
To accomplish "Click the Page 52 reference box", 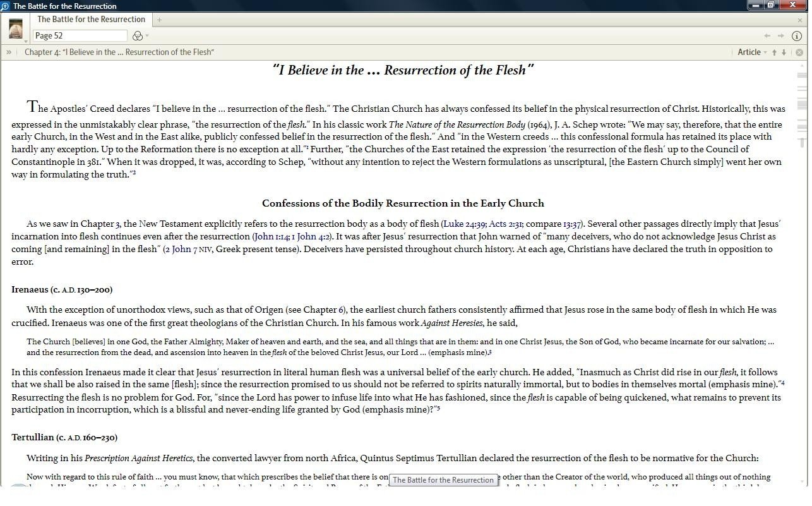I will (80, 36).
